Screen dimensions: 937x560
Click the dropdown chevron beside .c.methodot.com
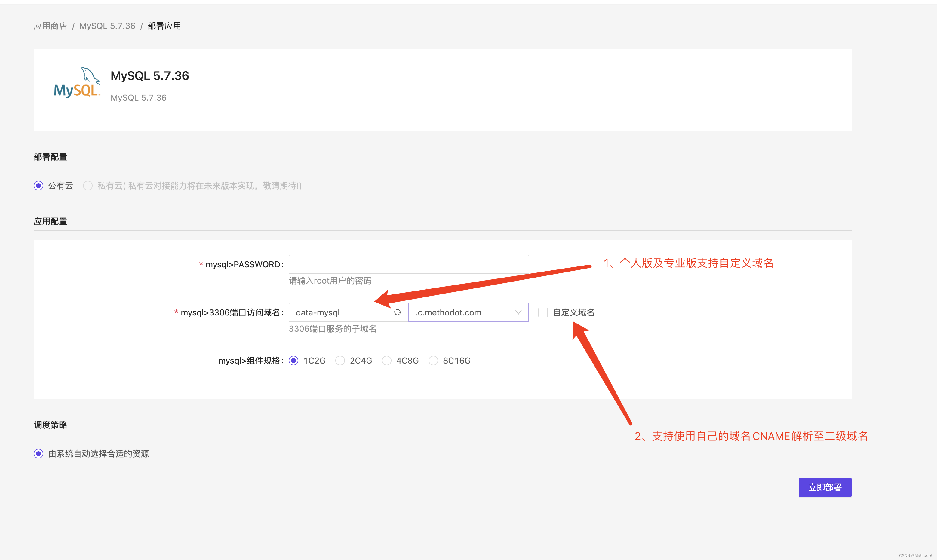coord(518,312)
